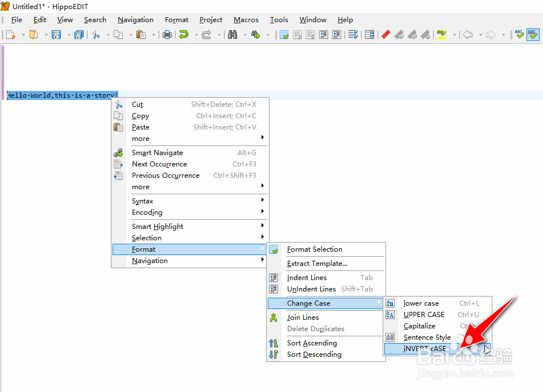Apply Sentence Style case option

point(438,337)
